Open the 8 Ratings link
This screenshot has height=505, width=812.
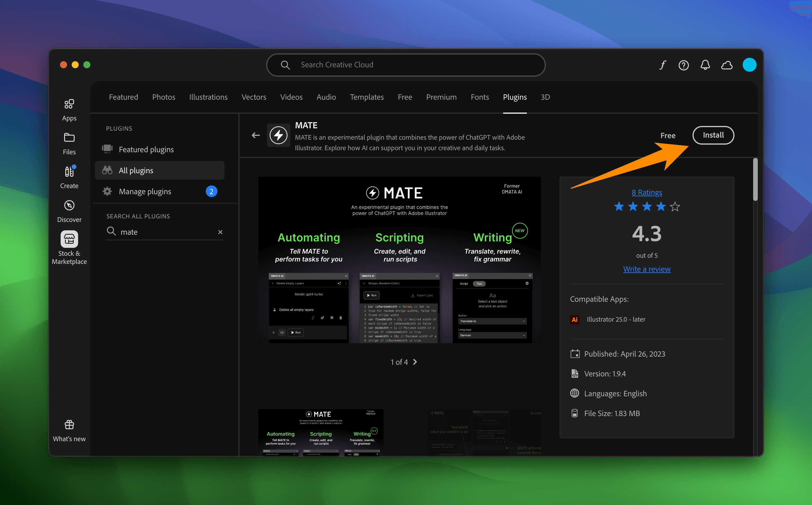[x=646, y=192]
